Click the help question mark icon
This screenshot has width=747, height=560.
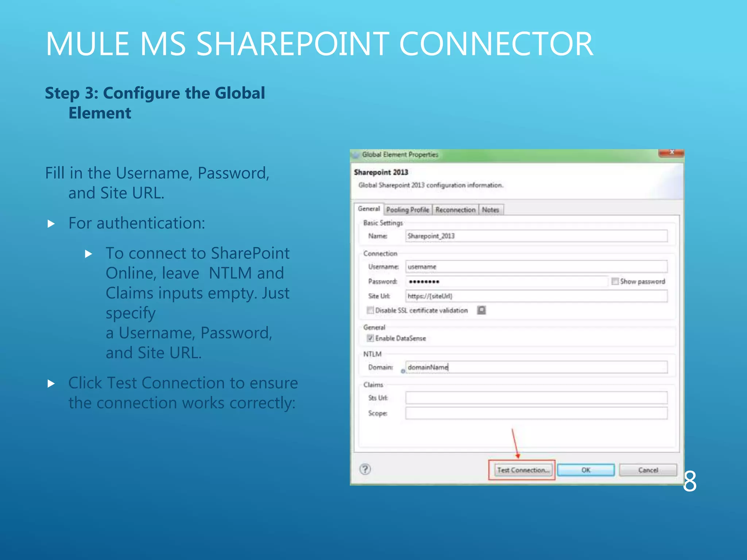[x=365, y=469]
